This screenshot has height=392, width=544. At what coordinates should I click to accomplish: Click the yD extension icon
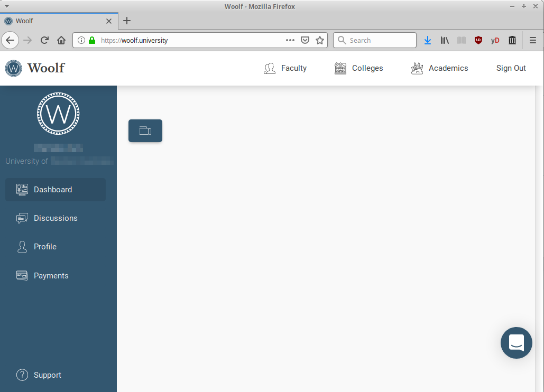point(495,40)
